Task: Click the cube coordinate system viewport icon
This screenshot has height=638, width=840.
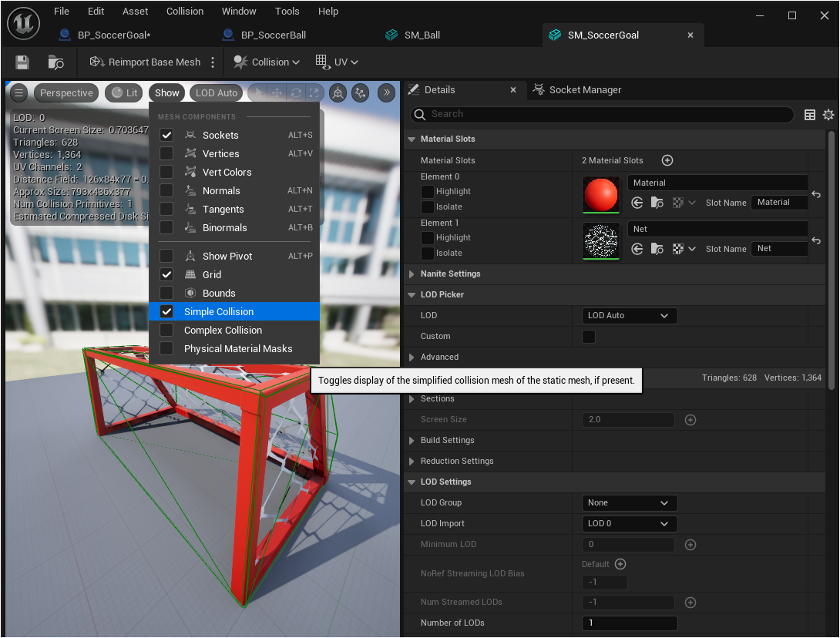Action: click(338, 93)
